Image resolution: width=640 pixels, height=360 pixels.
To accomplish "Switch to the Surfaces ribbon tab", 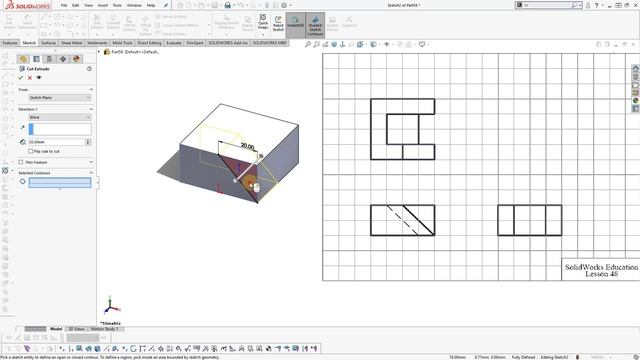I will click(x=48, y=43).
